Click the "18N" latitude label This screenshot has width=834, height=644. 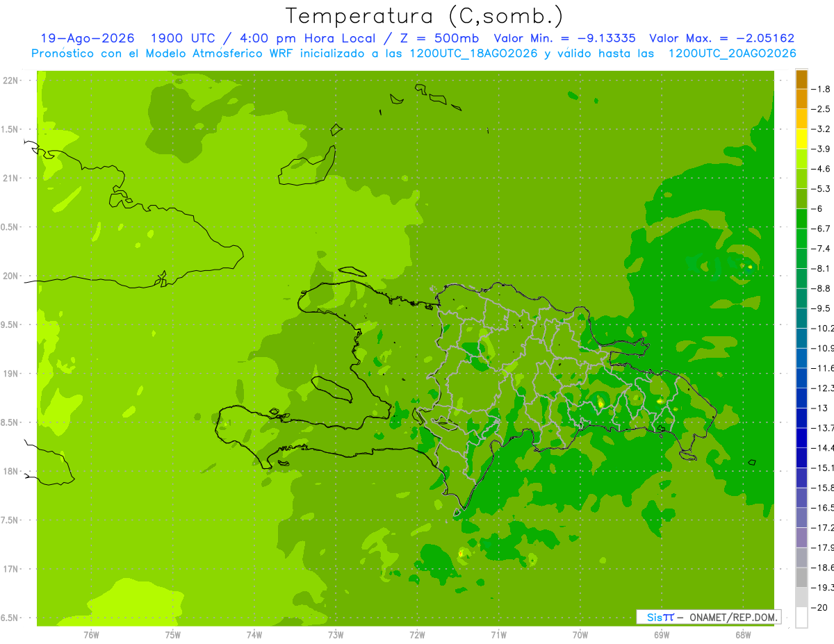coord(11,471)
